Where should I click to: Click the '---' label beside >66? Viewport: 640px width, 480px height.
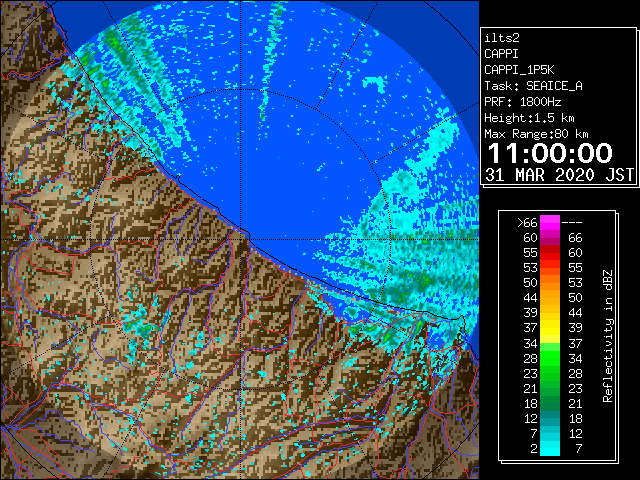(x=572, y=223)
